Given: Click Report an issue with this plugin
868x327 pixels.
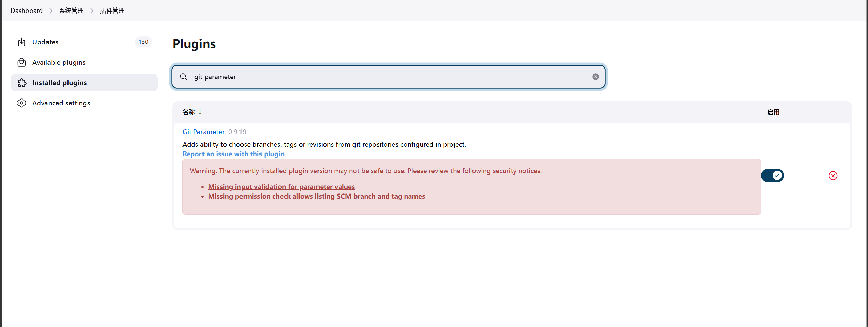Looking at the screenshot, I should 233,154.
